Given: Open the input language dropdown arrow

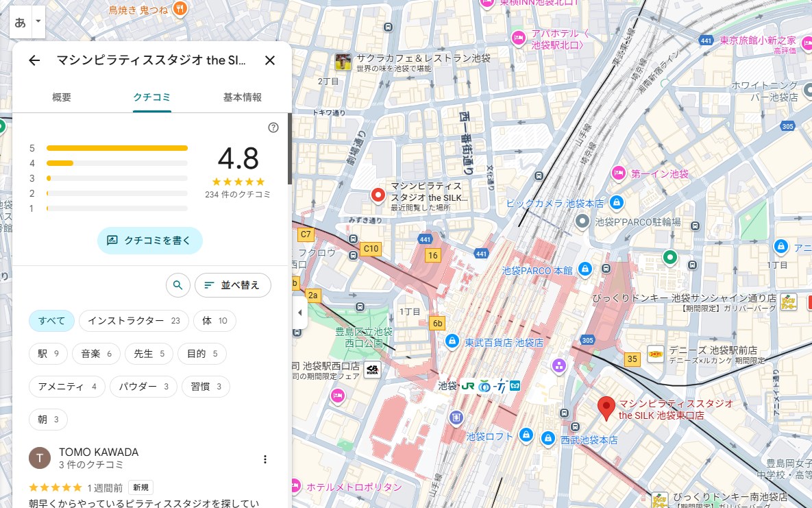Looking at the screenshot, I should point(38,22).
